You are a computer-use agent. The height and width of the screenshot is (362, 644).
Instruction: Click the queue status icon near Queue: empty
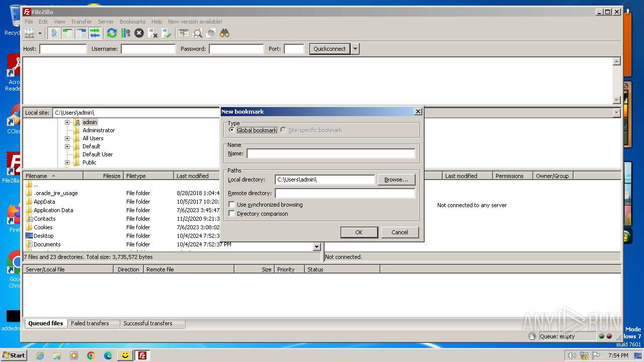coord(532,336)
